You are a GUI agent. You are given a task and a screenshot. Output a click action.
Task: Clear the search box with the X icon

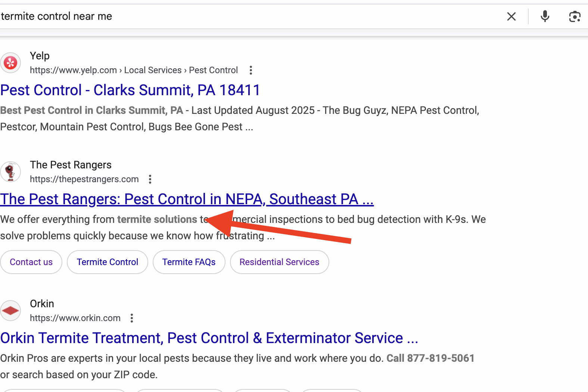pyautogui.click(x=511, y=16)
